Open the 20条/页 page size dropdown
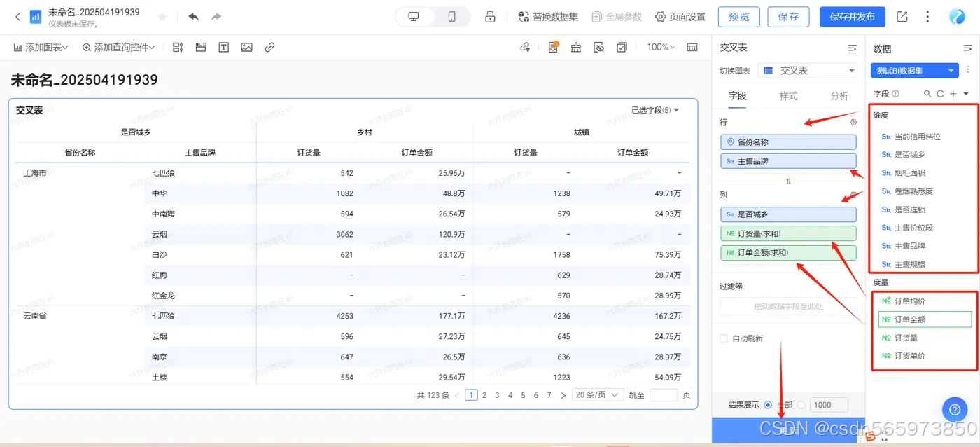Viewport: 980px width, 447px height. coord(597,394)
